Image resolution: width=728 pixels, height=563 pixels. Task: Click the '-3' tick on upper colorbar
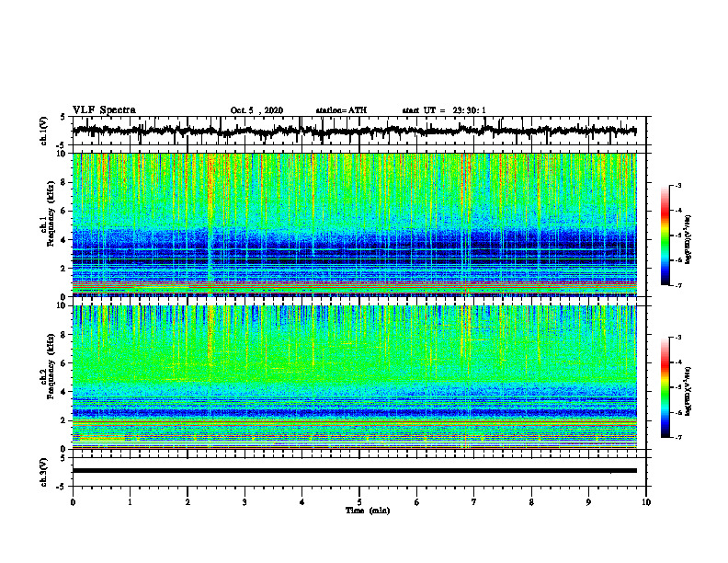pyautogui.click(x=677, y=185)
